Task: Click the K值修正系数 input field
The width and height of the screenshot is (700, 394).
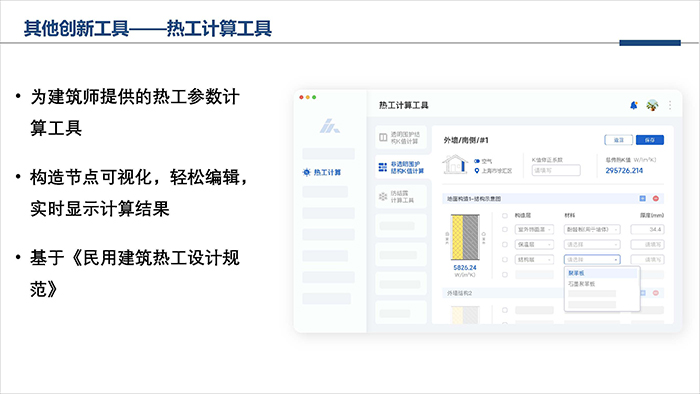Action: click(x=556, y=170)
